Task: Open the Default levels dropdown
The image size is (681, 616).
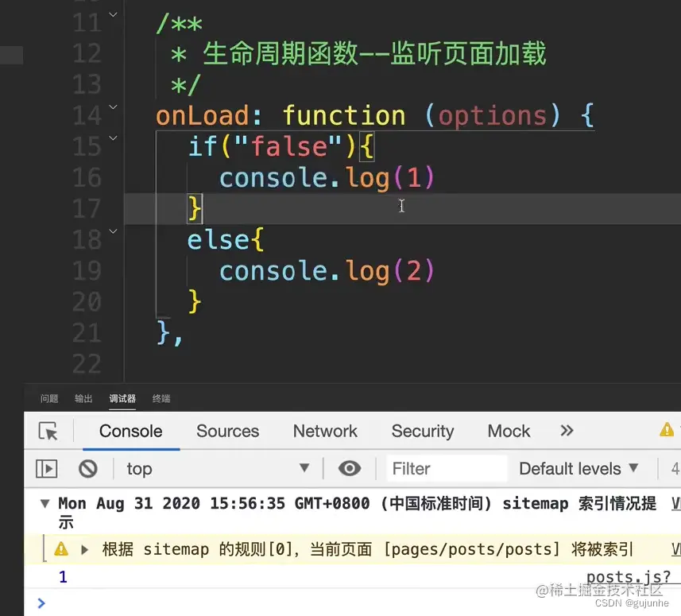Action: [579, 469]
